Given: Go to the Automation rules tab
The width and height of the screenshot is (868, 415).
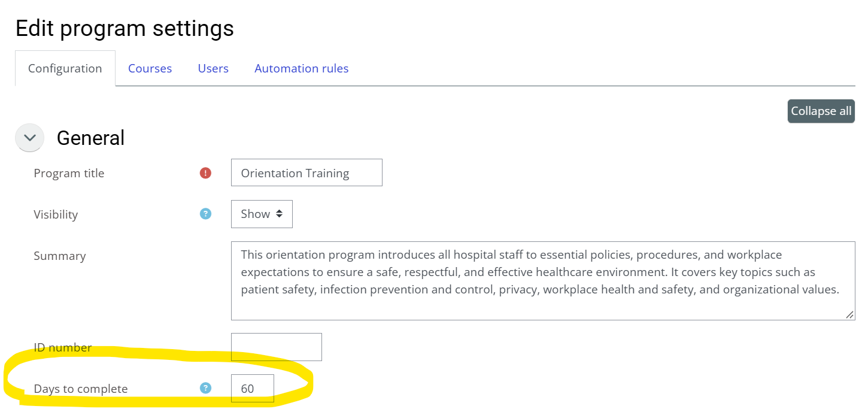Looking at the screenshot, I should coord(302,68).
